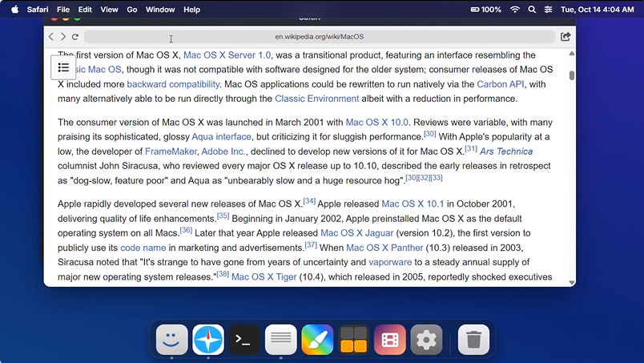The image size is (644, 363).
Task: Jump to citation [31]
Action: 471,148
